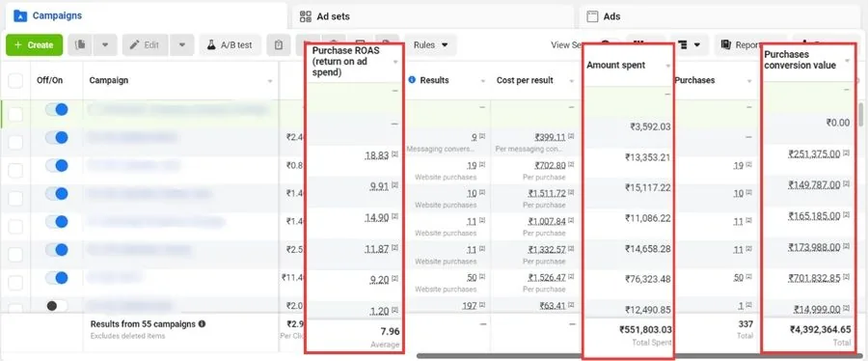This screenshot has height=361, width=868.
Task: Click the Ad sets grid icon
Action: pos(306,16)
